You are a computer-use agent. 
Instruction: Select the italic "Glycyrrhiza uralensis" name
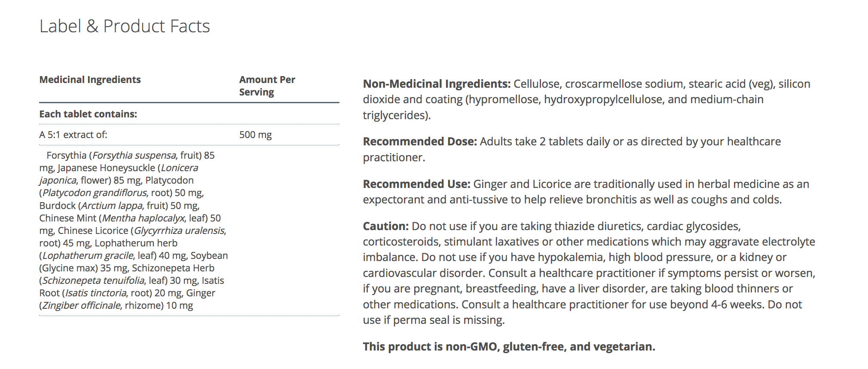pyautogui.click(x=179, y=231)
